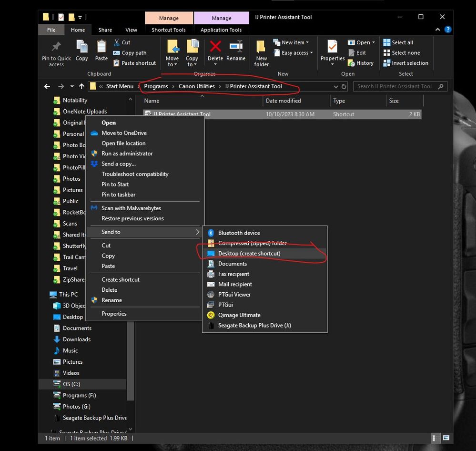This screenshot has width=476, height=451.
Task: Click Invert selection in the Select group
Action: click(406, 62)
